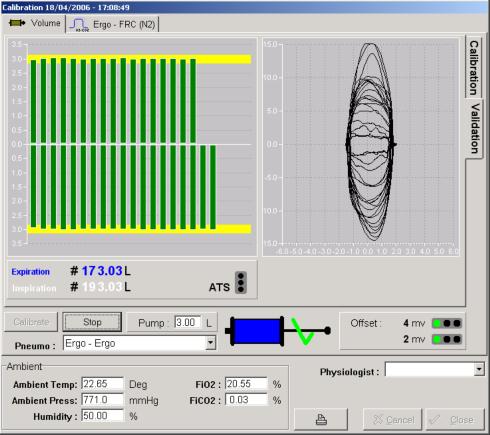Select the Calibration vertical tab
490x435 pixels.
(x=474, y=68)
